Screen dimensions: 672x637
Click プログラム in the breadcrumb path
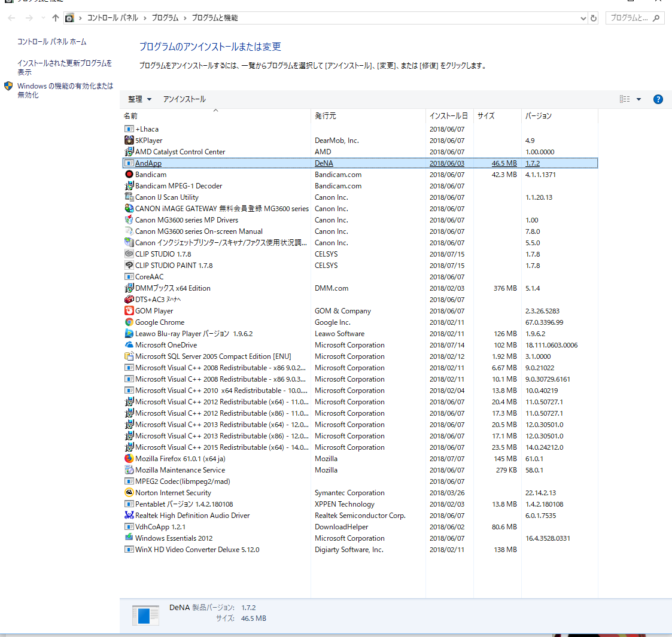[x=165, y=18]
